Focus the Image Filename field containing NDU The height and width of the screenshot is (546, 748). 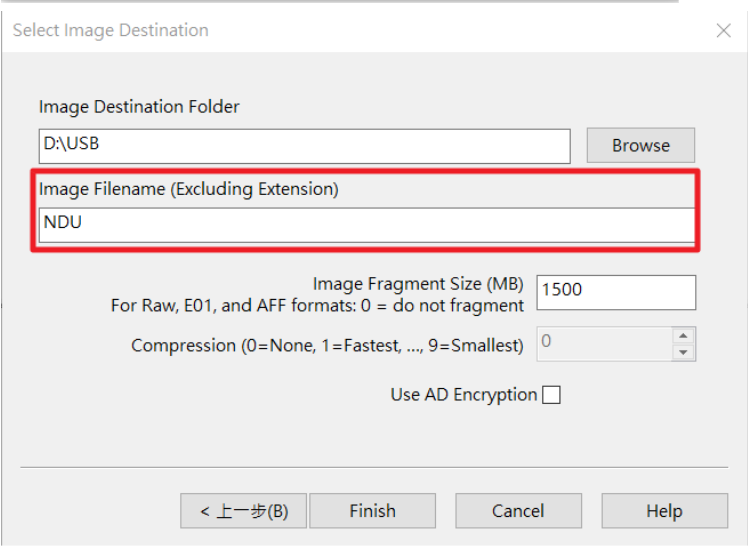pyautogui.click(x=366, y=223)
